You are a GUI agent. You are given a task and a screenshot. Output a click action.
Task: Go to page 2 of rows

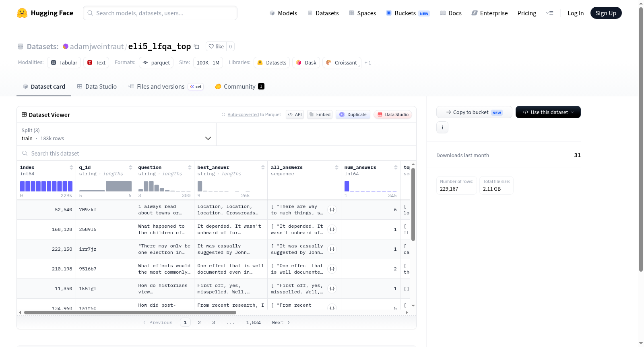tap(199, 322)
